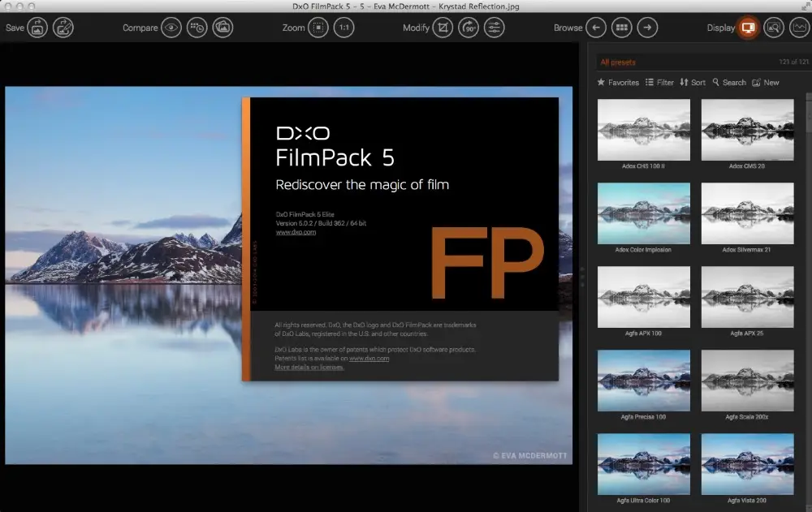This screenshot has width=812, height=512.
Task: Click the "DxO FilmPack 5 Elite" text
Action: pos(304,214)
